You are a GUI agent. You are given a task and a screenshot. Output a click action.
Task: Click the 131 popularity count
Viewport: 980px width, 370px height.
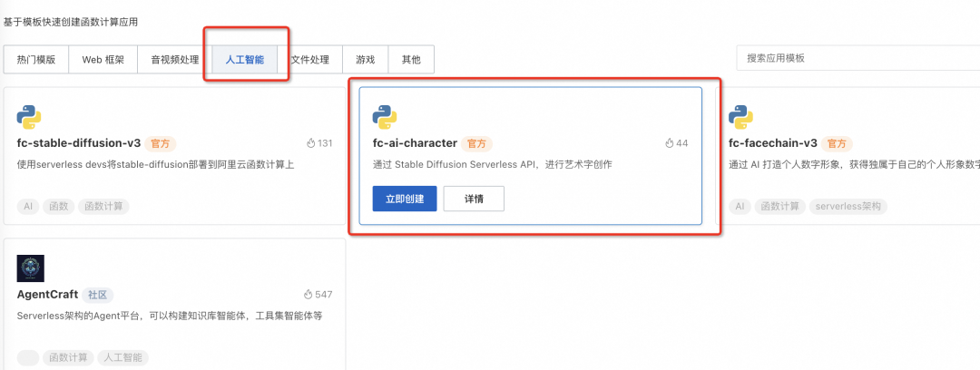[x=325, y=143]
